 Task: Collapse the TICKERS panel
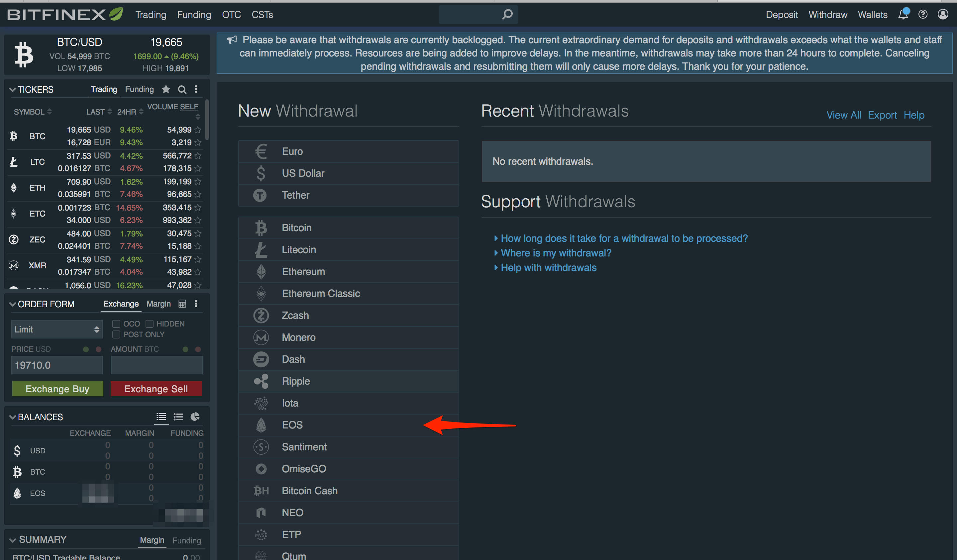[13, 90]
